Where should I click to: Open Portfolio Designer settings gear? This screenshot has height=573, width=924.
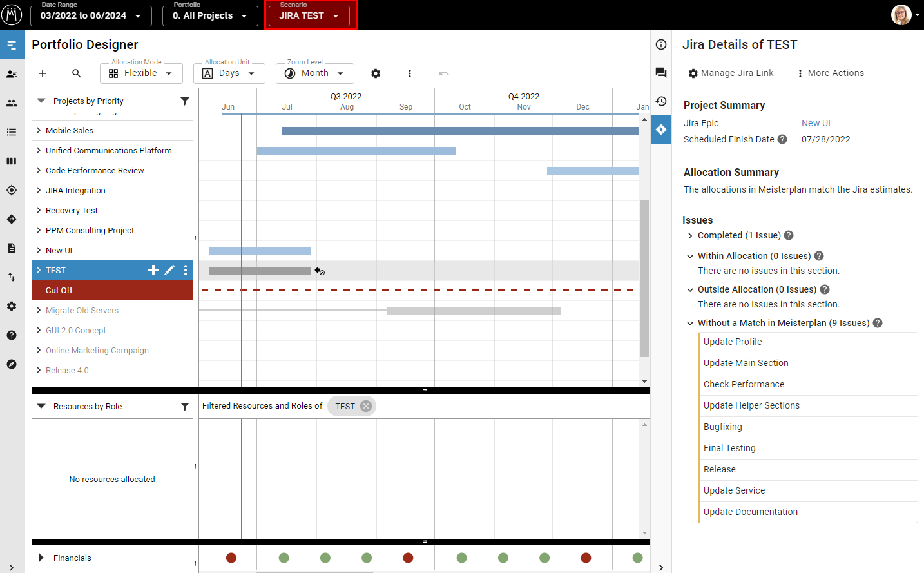[x=376, y=73]
